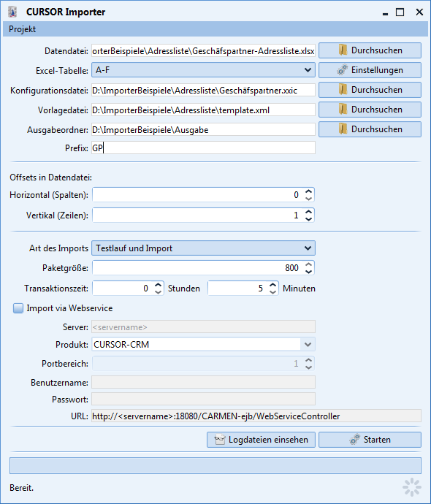Enable Import via Webservice checkbox
Screen dimensions: 431x504
pyautogui.click(x=18, y=308)
